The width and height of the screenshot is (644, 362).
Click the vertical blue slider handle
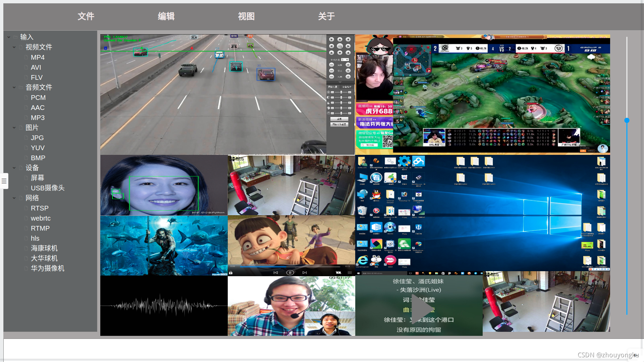pos(627,120)
